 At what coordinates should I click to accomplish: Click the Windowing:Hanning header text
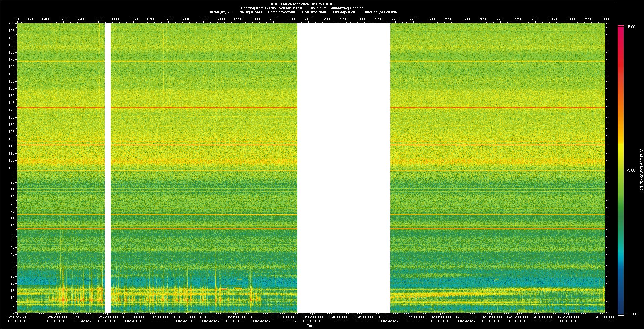347,8
